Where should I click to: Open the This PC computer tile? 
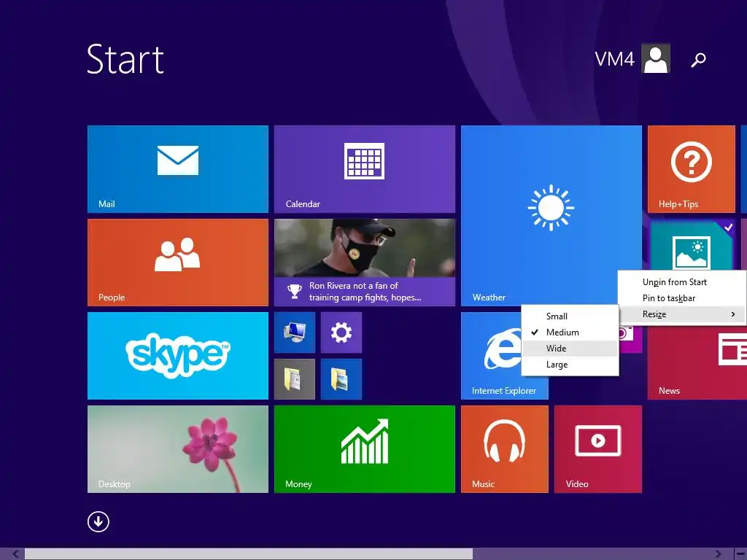pos(295,332)
